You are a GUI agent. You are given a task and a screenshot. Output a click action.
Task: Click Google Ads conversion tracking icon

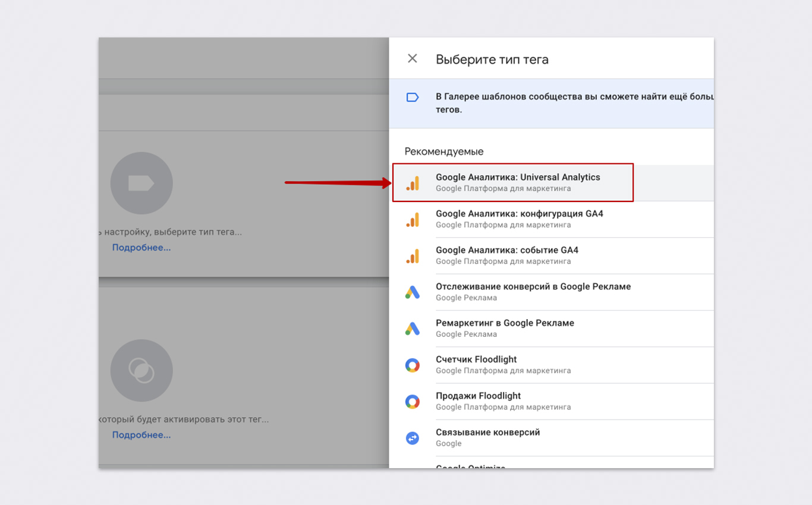click(413, 292)
